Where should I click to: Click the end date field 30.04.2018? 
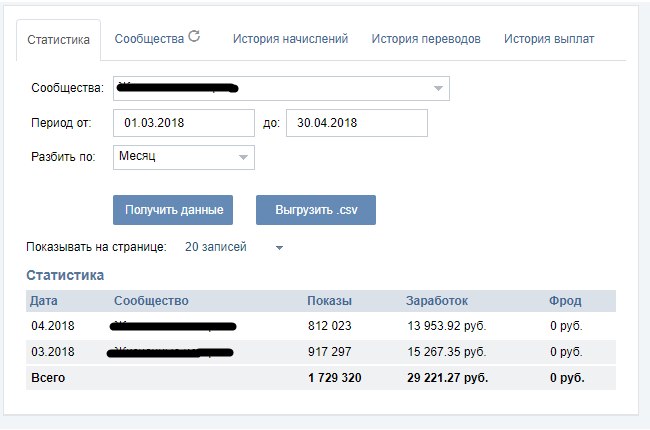(x=357, y=123)
